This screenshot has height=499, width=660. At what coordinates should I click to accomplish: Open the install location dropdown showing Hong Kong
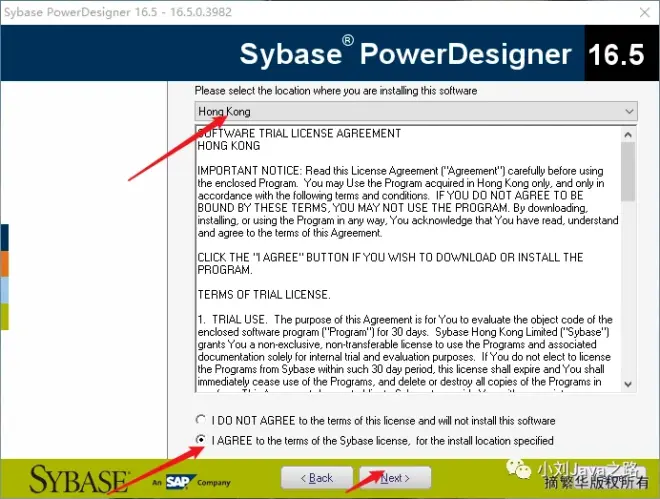(416, 111)
